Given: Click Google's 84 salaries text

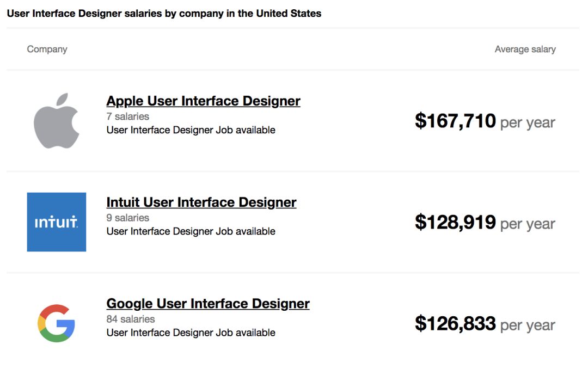Looking at the screenshot, I should pyautogui.click(x=130, y=319).
